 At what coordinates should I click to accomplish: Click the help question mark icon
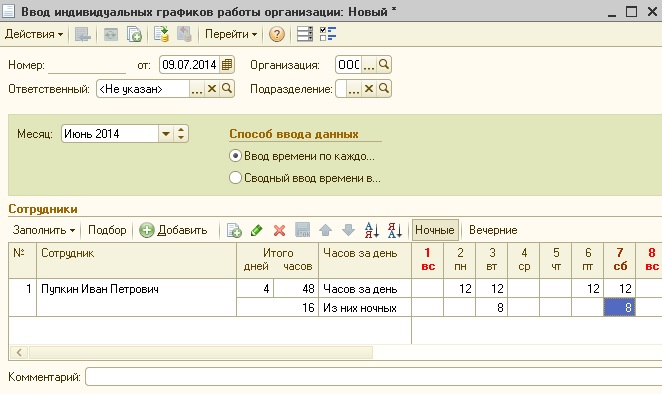pyautogui.click(x=277, y=34)
